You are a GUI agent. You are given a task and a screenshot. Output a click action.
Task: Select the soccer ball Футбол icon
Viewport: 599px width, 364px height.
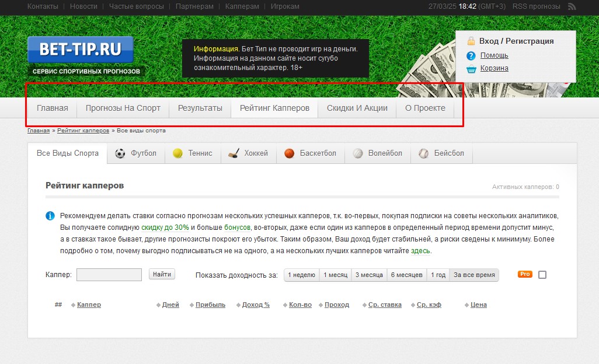coord(120,153)
